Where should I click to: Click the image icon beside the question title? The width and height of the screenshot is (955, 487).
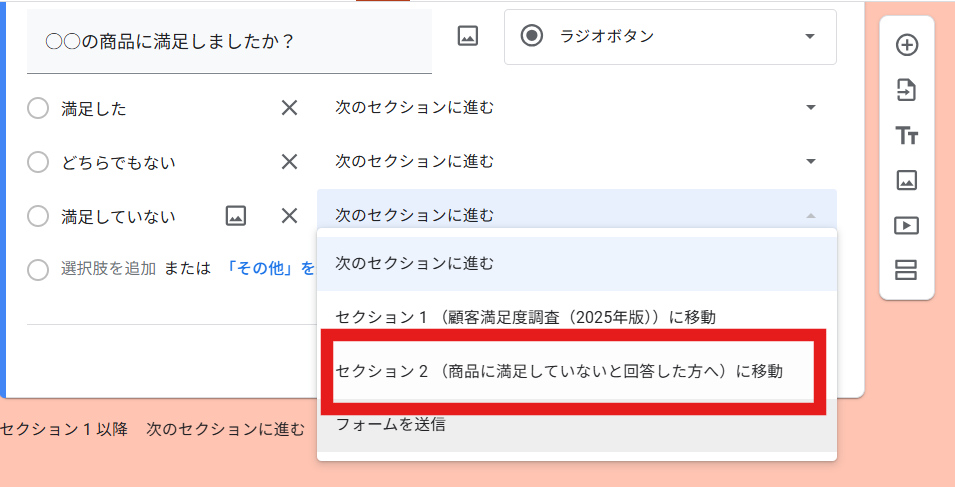468,36
